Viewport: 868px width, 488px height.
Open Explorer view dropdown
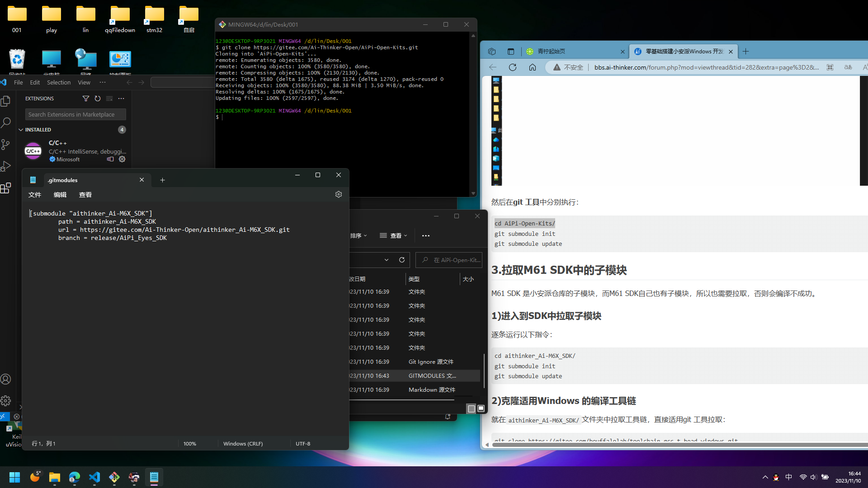click(x=393, y=235)
